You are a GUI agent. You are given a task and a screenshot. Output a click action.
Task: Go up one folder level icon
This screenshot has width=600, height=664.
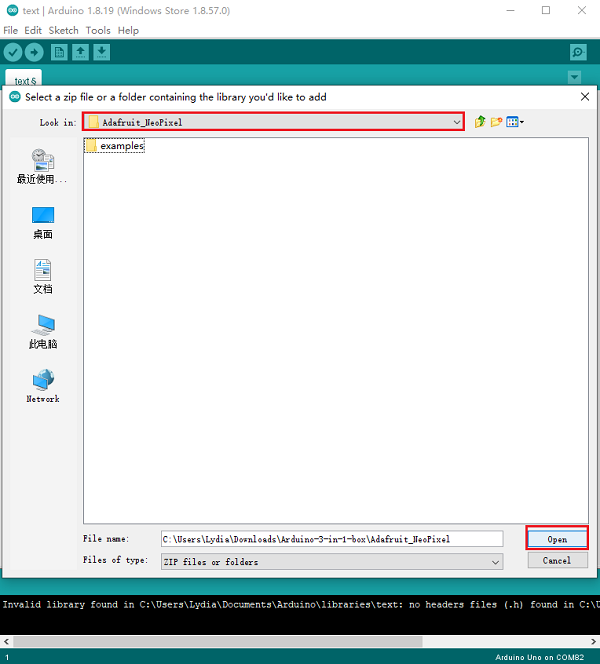click(x=480, y=122)
